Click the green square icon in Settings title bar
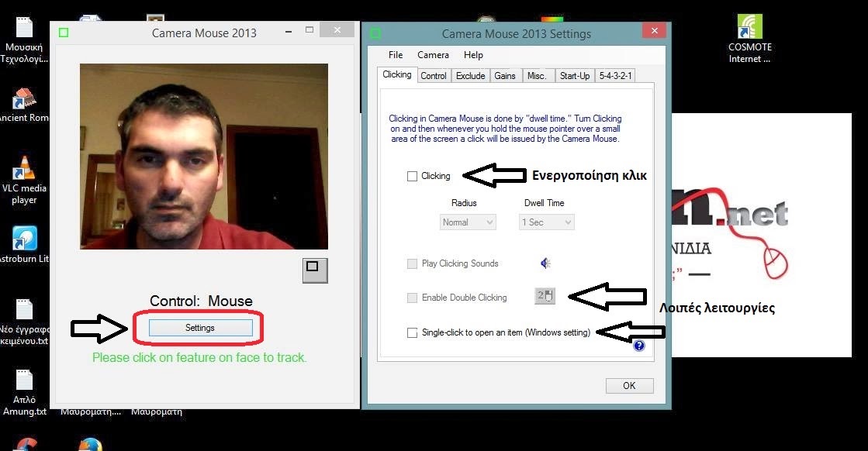This screenshot has width=868, height=451. pyautogui.click(x=375, y=34)
